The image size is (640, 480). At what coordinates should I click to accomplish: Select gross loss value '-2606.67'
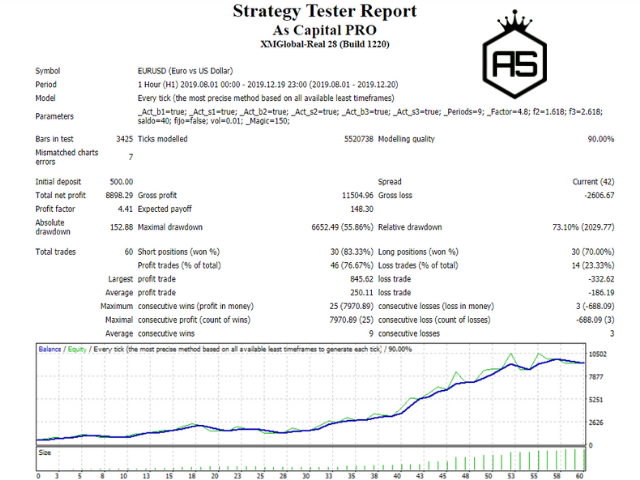pyautogui.click(x=599, y=196)
